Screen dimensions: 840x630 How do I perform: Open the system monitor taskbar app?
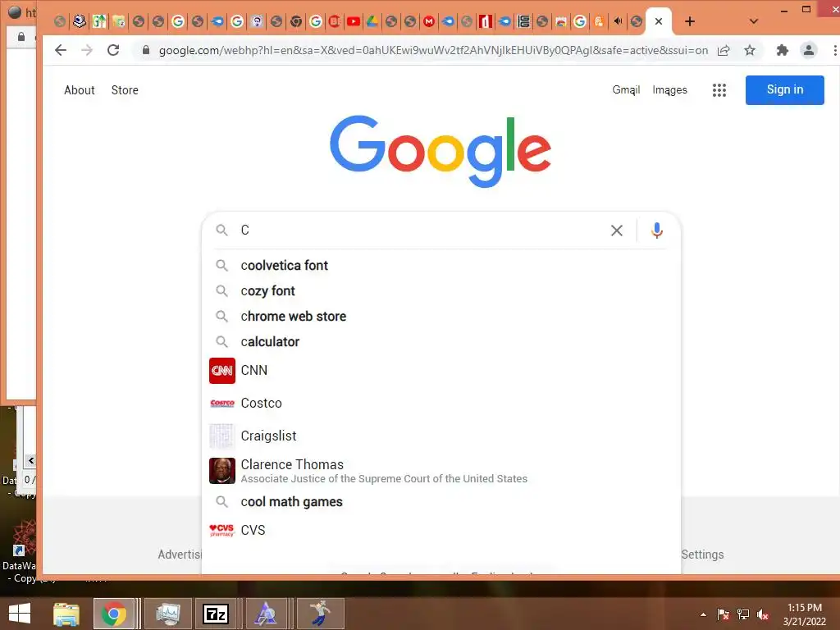pyautogui.click(x=168, y=614)
